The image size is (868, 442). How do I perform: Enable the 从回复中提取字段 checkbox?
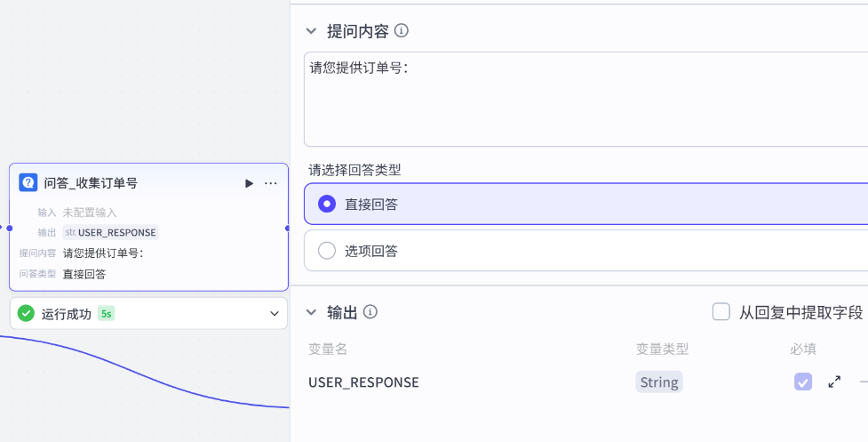point(721,312)
